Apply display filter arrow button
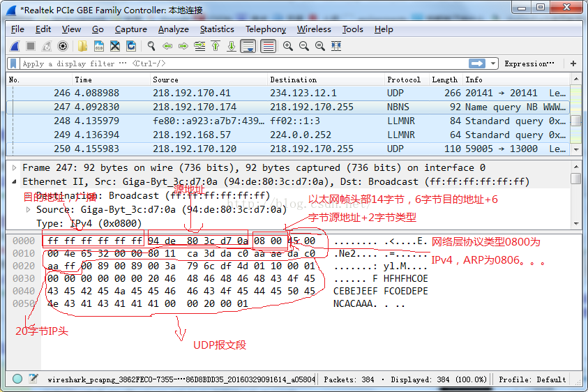588x392 pixels. pyautogui.click(x=477, y=63)
